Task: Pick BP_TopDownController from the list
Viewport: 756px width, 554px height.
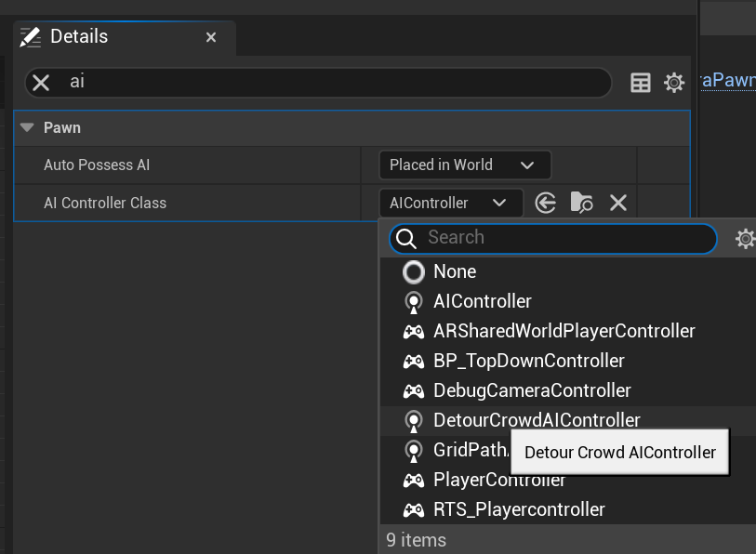Action: 528,361
